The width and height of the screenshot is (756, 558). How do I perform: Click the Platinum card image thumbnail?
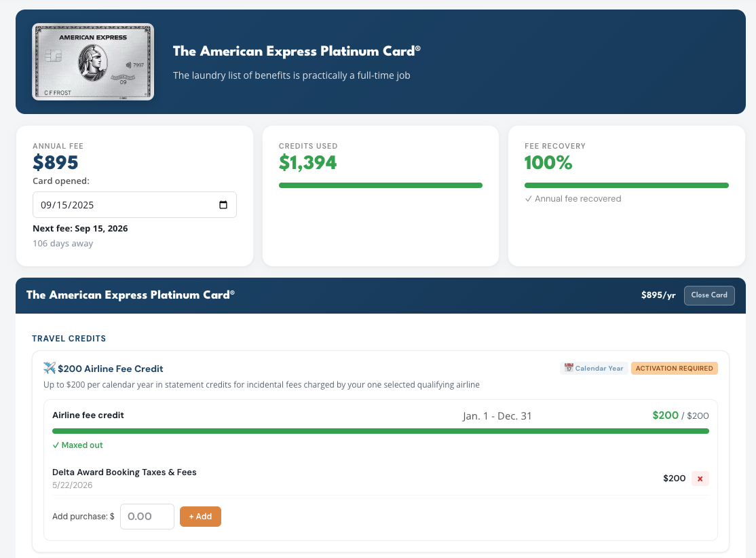(93, 62)
